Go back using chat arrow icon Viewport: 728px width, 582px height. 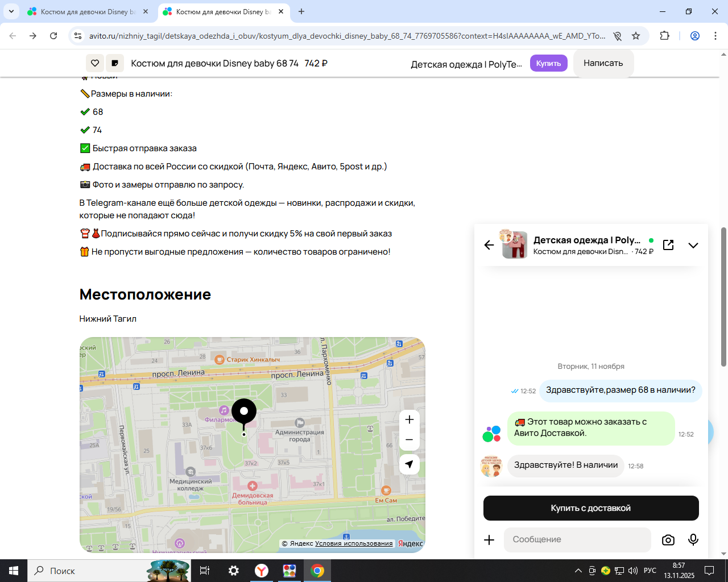(489, 245)
